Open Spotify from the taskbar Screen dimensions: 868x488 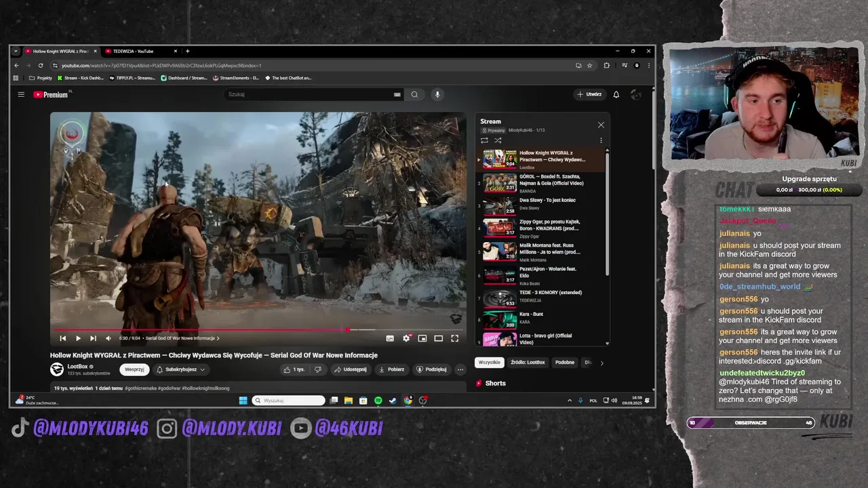click(x=378, y=401)
